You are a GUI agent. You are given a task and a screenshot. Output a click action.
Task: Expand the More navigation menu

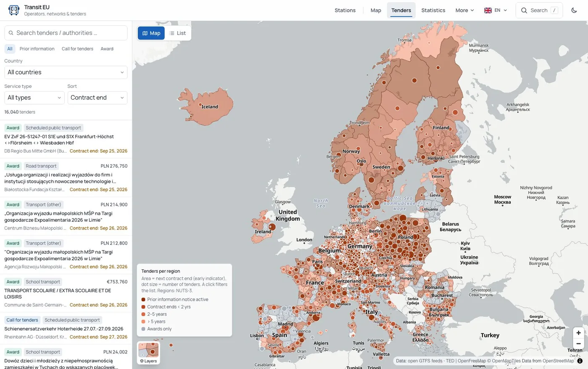pyautogui.click(x=465, y=10)
